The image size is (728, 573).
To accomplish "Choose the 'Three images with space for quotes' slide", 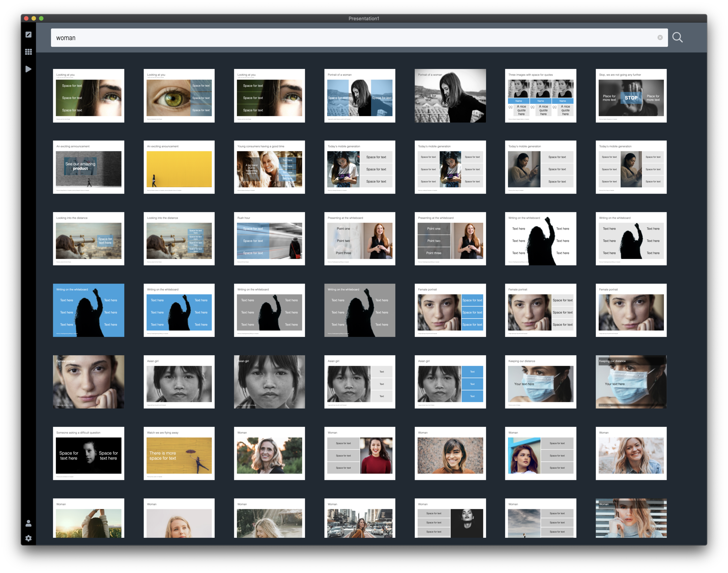I will click(x=540, y=95).
